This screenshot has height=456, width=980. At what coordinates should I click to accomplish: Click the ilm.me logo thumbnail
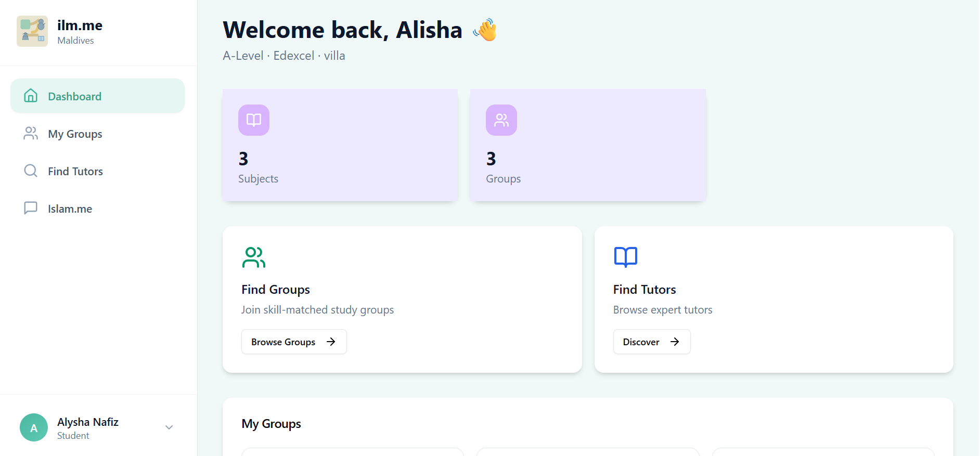pyautogui.click(x=32, y=31)
